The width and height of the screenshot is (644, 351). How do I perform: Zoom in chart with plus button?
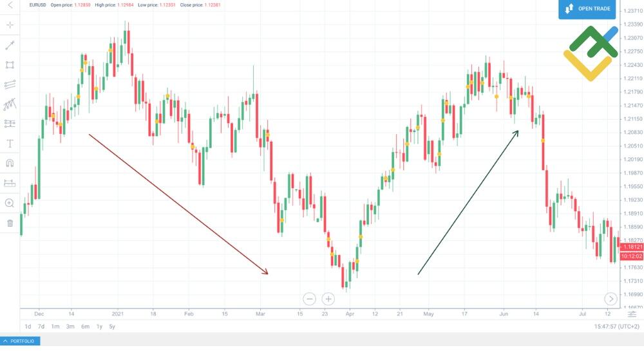click(328, 299)
